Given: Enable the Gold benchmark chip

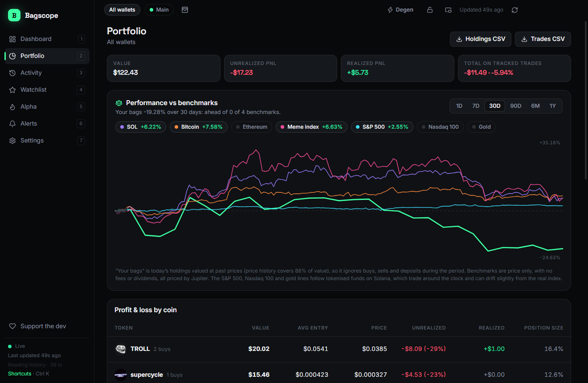Looking at the screenshot, I should [482, 127].
